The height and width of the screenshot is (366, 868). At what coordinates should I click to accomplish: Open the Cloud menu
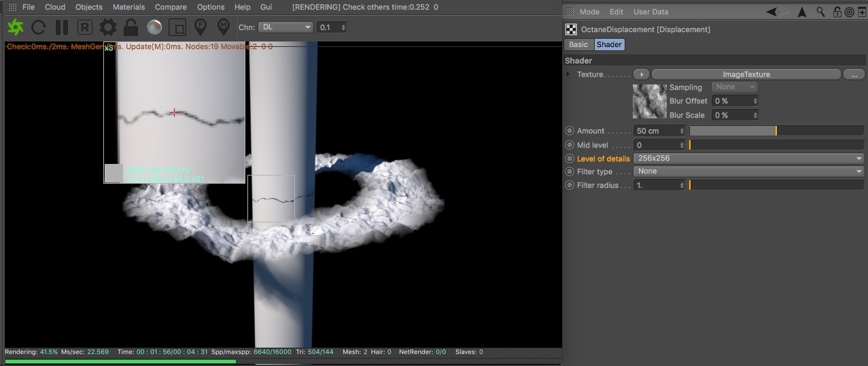[x=55, y=7]
